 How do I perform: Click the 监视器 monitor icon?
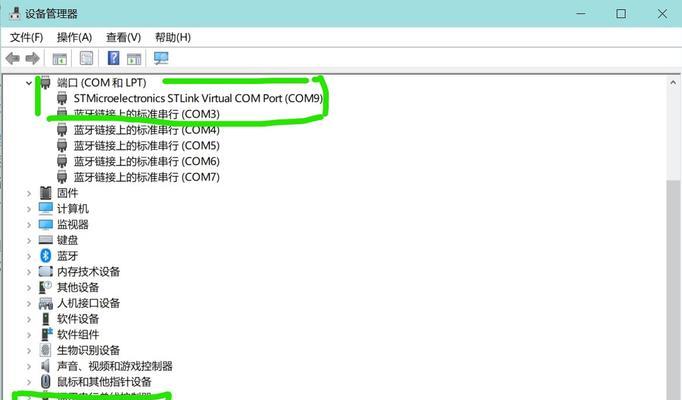[46, 224]
